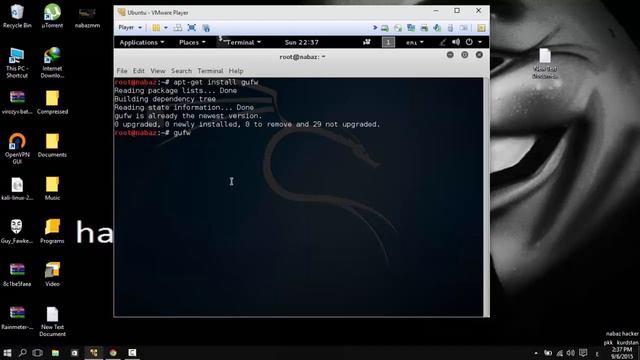Select the µTorrent desktop icon
The width and height of the screenshot is (640, 360).
pyautogui.click(x=52, y=16)
